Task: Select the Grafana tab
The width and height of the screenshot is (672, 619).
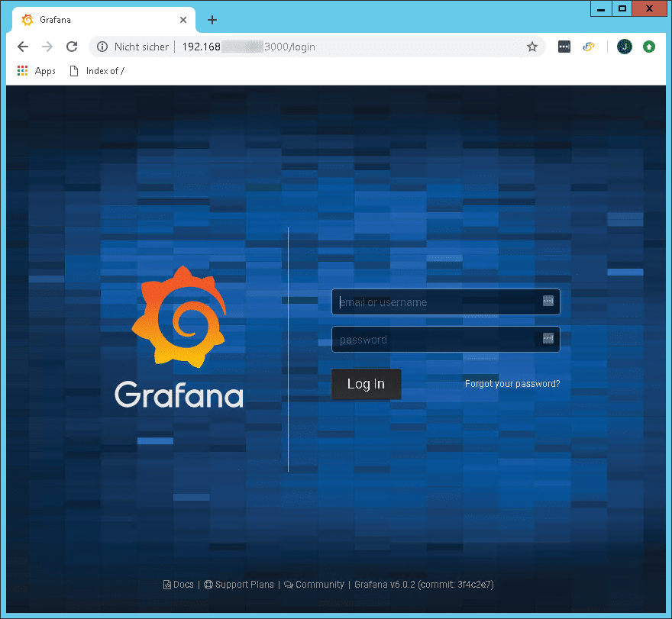Action: tap(104, 20)
